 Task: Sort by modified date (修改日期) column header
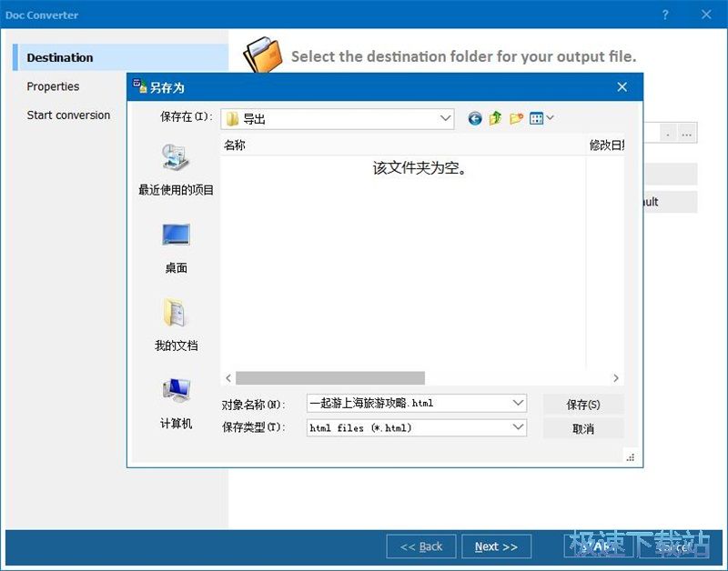[605, 145]
